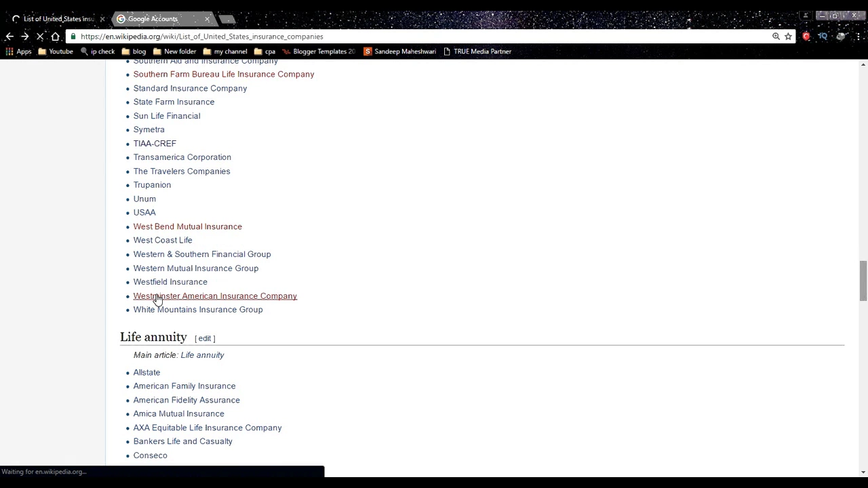Open Westminster American Insurance Company link

[215, 296]
